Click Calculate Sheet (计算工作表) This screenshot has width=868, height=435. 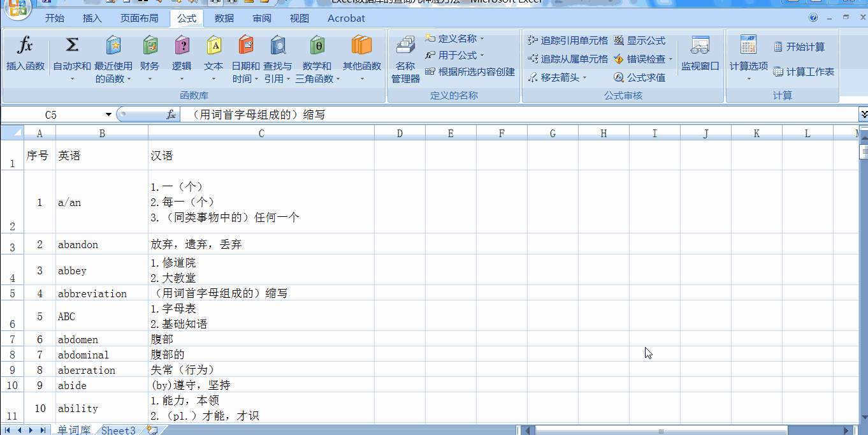click(804, 72)
